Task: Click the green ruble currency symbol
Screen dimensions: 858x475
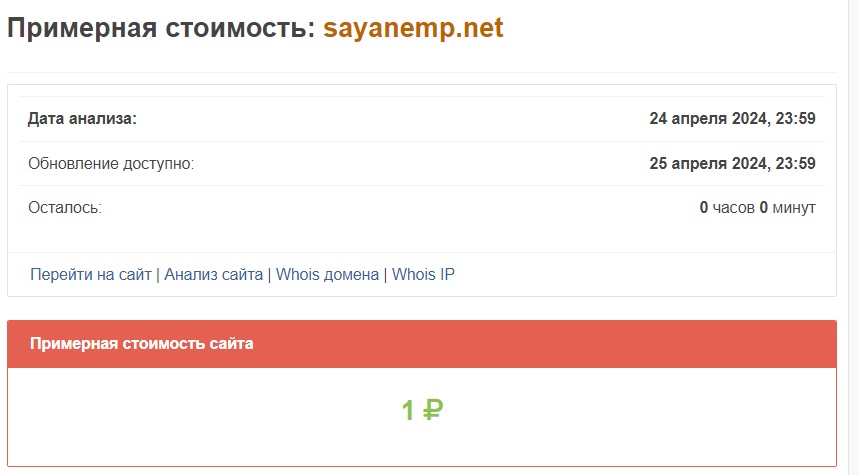Action: click(433, 410)
